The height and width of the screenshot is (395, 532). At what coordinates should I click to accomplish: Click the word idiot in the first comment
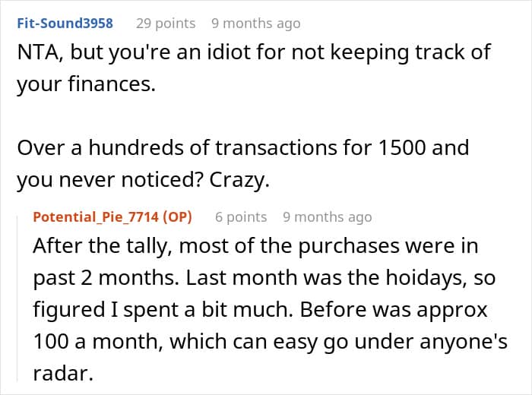201,53
